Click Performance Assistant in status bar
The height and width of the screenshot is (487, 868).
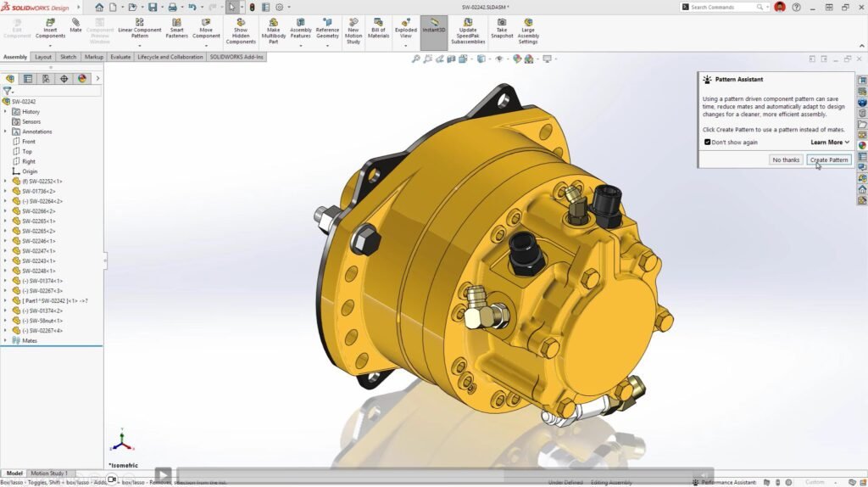tap(725, 482)
